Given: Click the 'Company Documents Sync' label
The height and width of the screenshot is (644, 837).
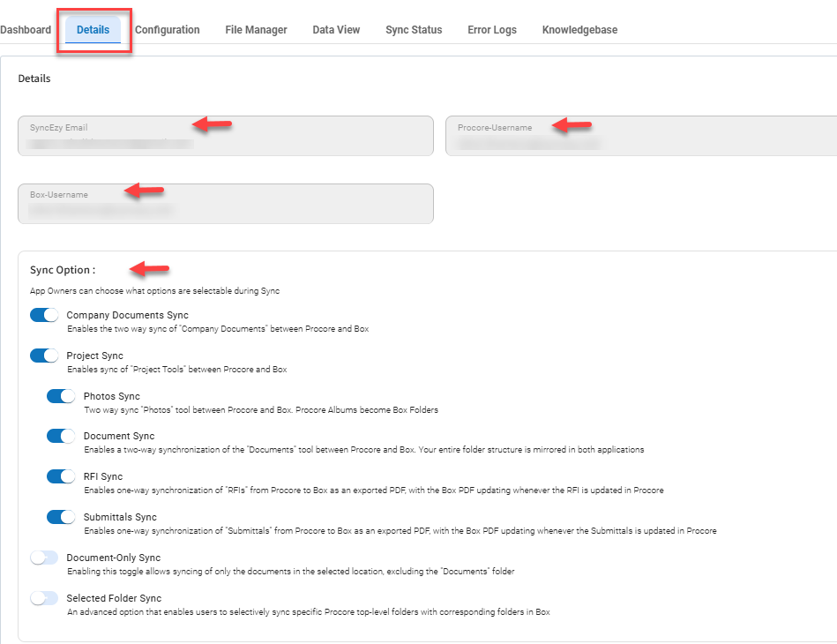Looking at the screenshot, I should (127, 315).
